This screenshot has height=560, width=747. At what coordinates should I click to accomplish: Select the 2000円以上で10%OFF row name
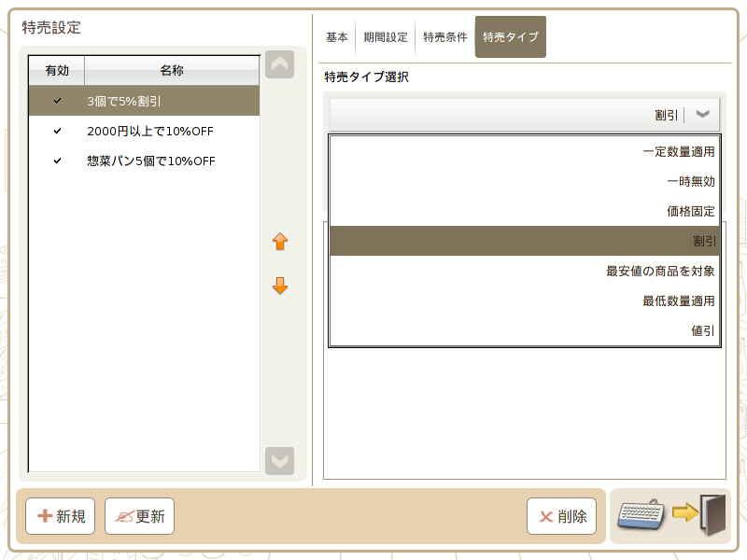150,131
